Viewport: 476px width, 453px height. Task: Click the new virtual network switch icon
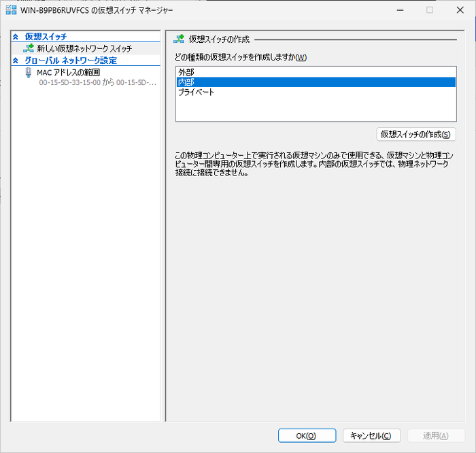tap(29, 48)
